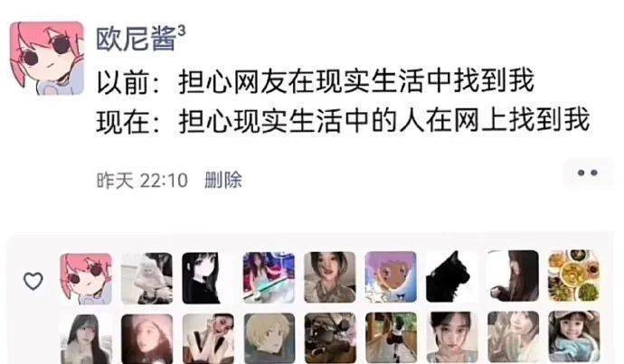Tap the 删除 delete link
This screenshot has height=364, width=624.
click(x=222, y=180)
